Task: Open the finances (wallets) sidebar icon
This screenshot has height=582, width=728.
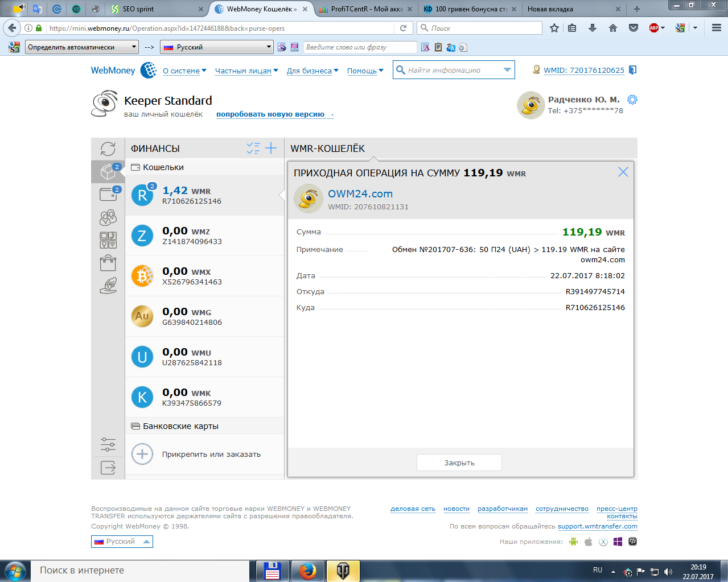Action: (108, 171)
